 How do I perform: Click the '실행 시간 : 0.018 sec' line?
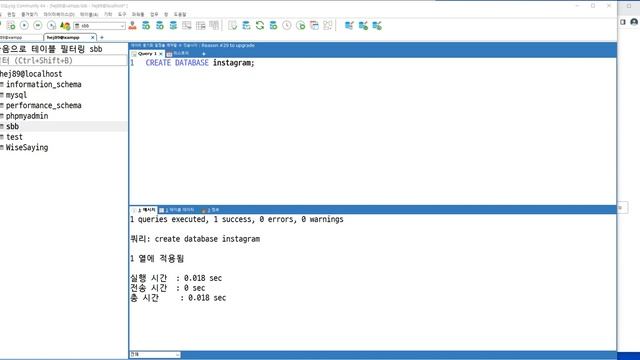pos(176,278)
